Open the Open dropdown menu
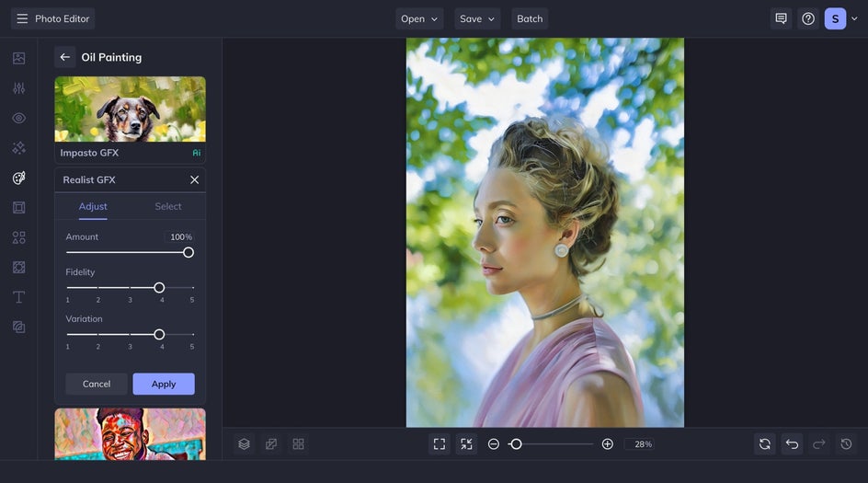Image resolution: width=868 pixels, height=483 pixels. (419, 18)
